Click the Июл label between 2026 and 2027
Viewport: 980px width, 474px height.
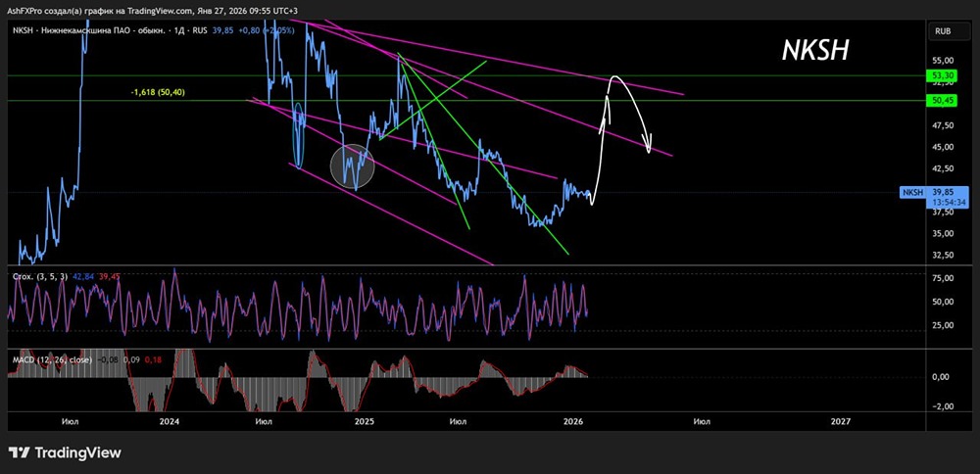coord(702,421)
